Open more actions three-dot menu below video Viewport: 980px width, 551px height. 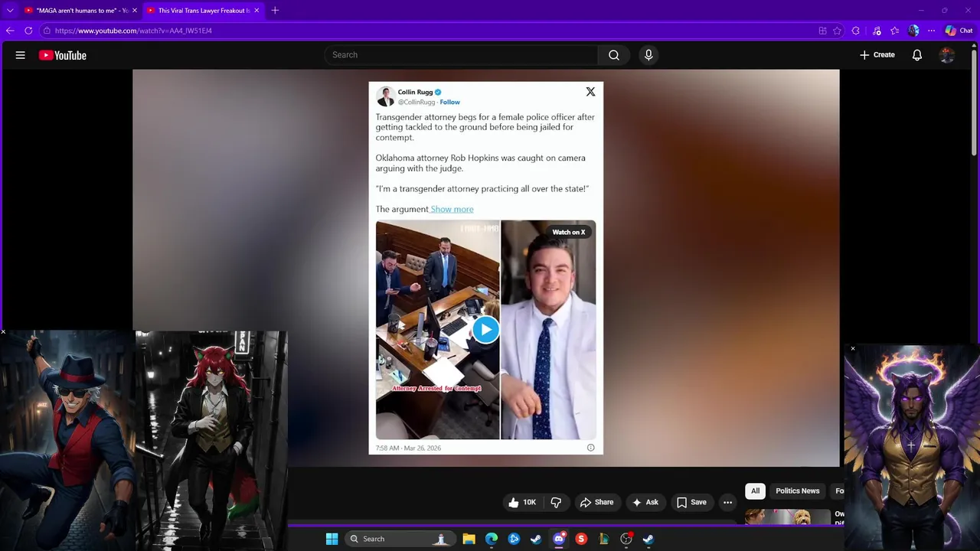click(x=727, y=503)
